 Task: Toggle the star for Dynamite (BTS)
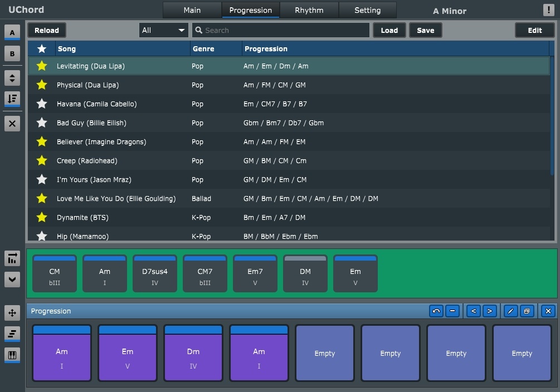[x=42, y=217]
